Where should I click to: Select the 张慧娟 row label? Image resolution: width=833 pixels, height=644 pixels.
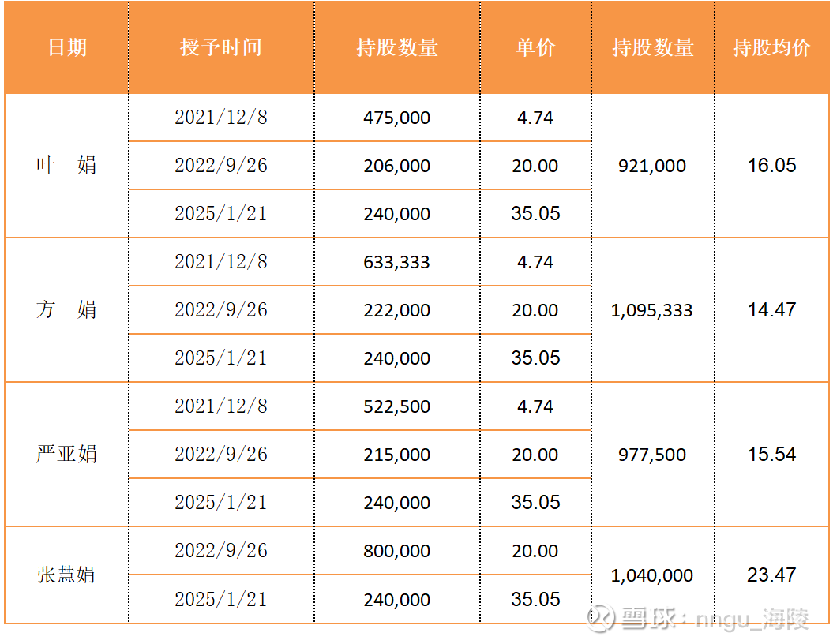point(67,575)
